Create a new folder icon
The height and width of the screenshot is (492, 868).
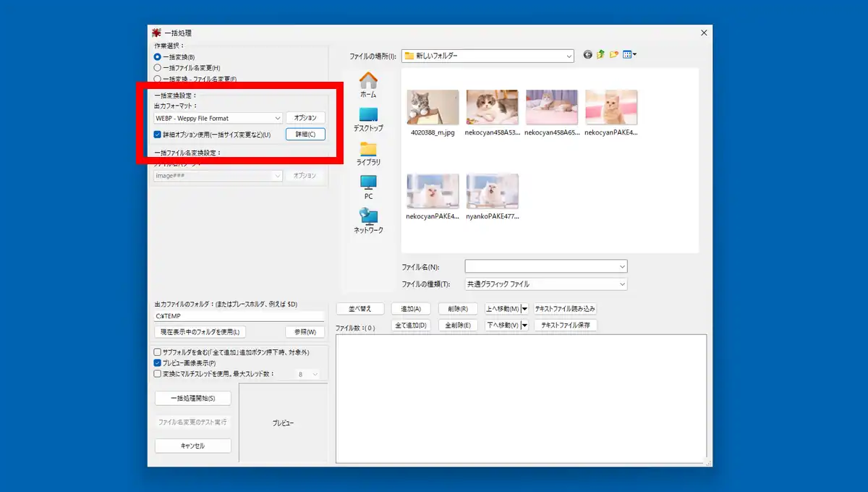(x=613, y=55)
